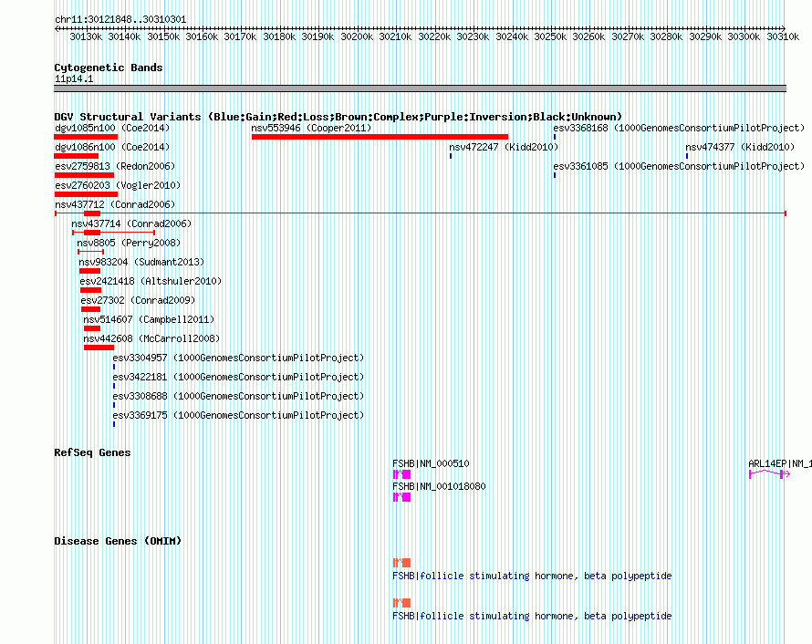Click ruler tick label 30210k
The width and height of the screenshot is (812, 644).
[x=395, y=36]
